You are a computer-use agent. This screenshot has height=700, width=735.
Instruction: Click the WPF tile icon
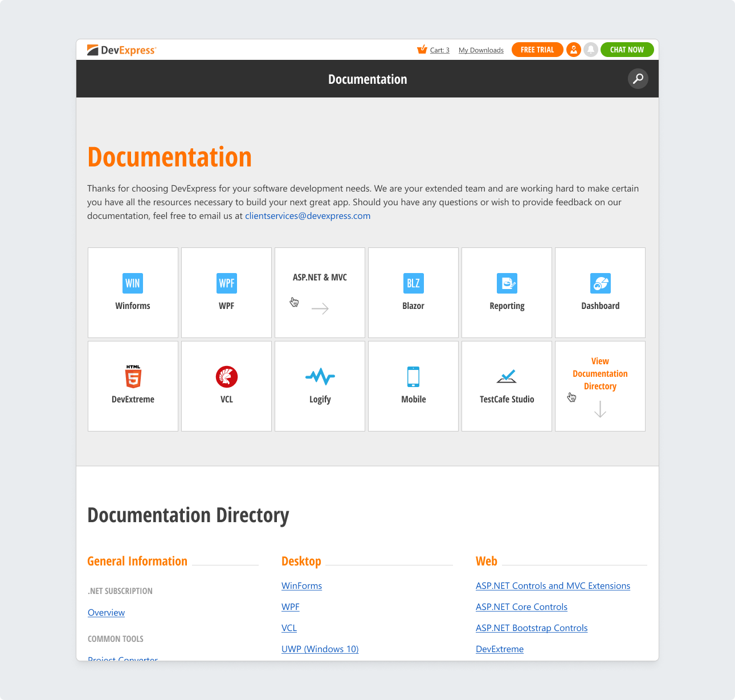pyautogui.click(x=227, y=283)
